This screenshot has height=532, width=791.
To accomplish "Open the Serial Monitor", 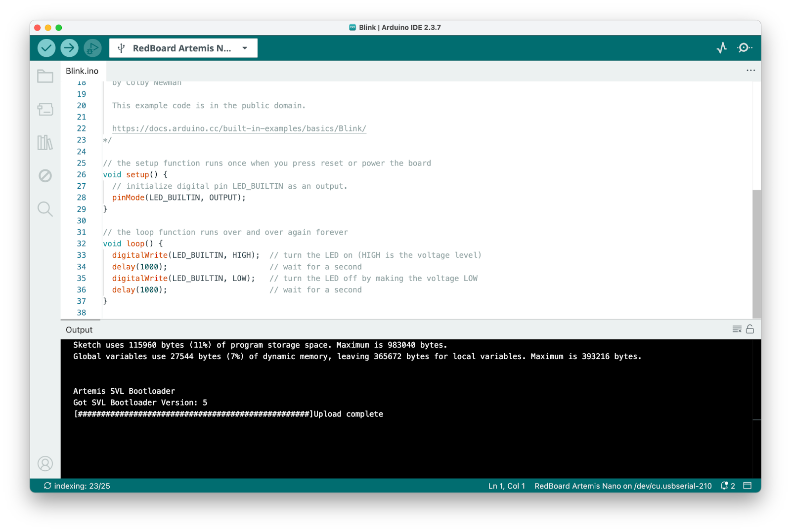I will point(745,48).
